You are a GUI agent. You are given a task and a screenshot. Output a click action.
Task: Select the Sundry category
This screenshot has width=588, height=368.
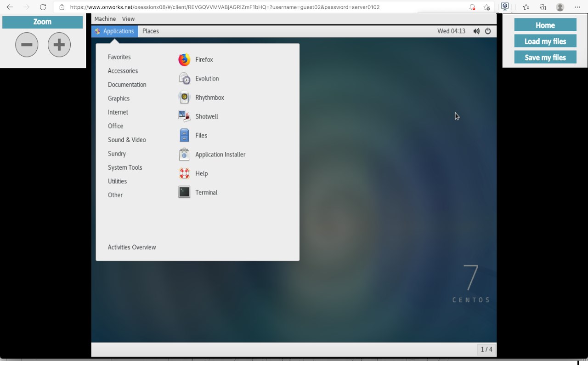pos(117,154)
